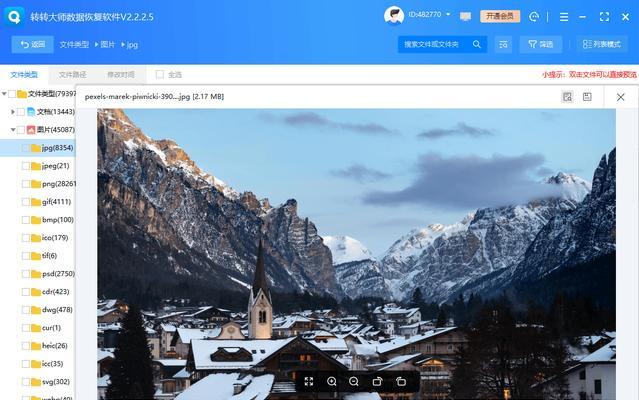Click the recover-image icon in preview header
This screenshot has height=400, width=639.
click(567, 97)
